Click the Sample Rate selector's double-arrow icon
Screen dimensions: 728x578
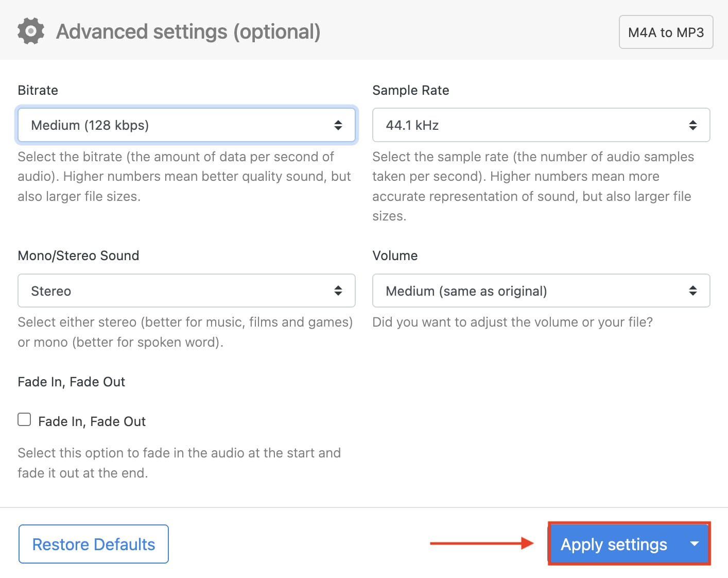coord(693,125)
